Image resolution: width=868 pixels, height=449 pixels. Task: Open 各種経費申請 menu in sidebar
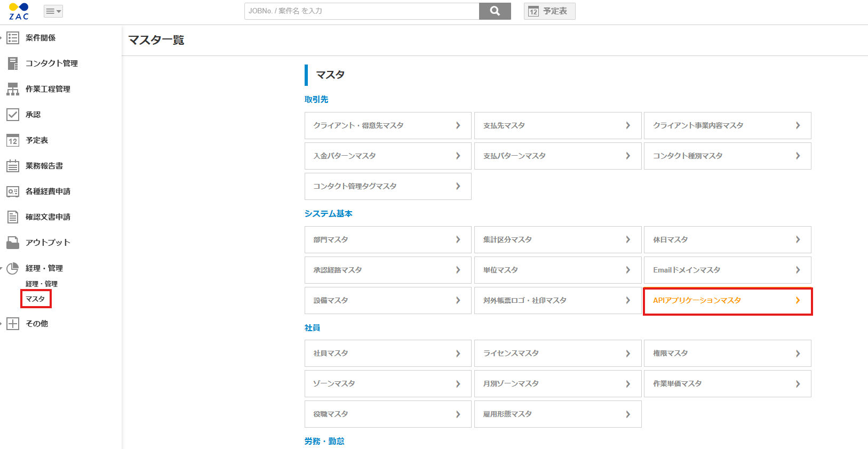click(48, 191)
